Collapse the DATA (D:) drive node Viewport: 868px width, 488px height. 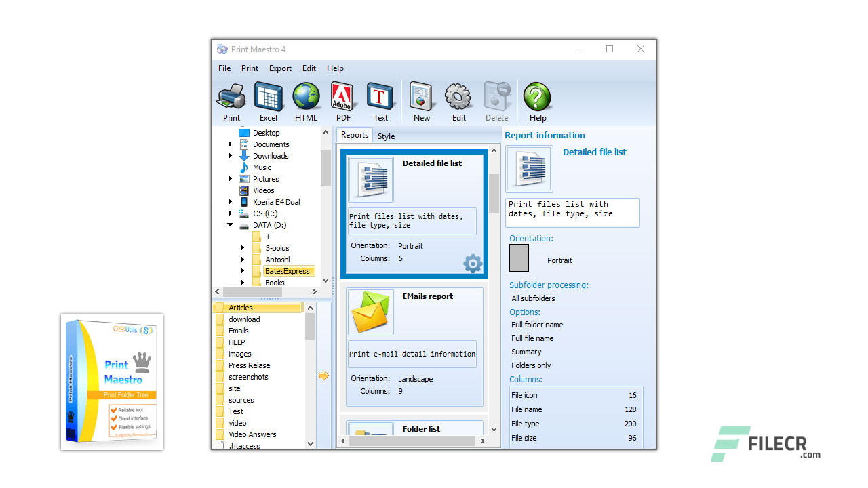point(230,225)
